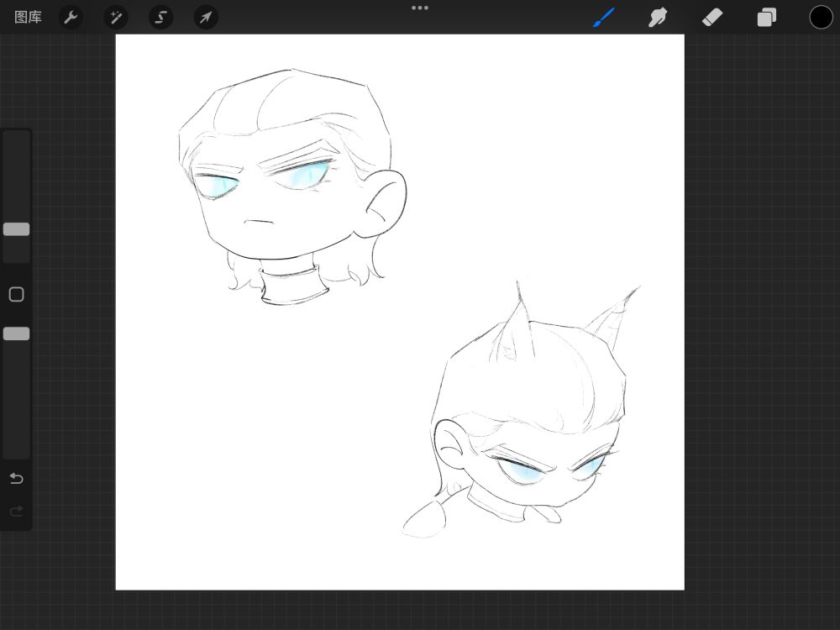Open the Adjustments magic wand menu
Viewport: 840px width, 630px height.
coord(116,17)
